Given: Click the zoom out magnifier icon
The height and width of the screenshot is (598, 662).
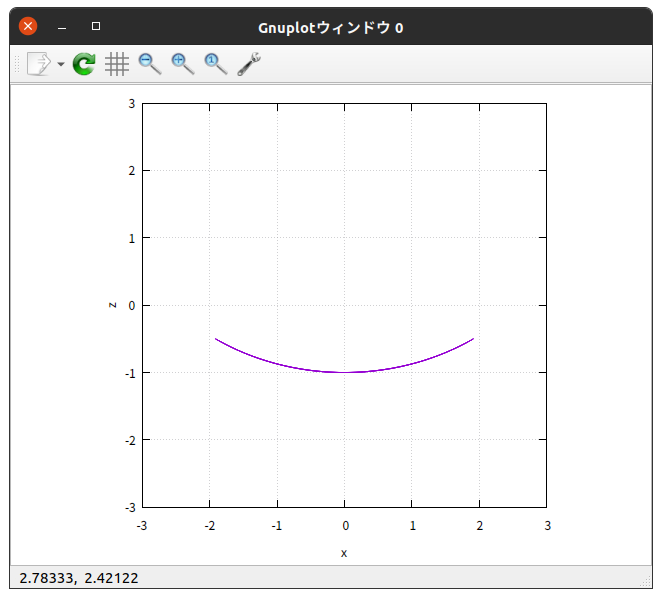Looking at the screenshot, I should coord(150,64).
